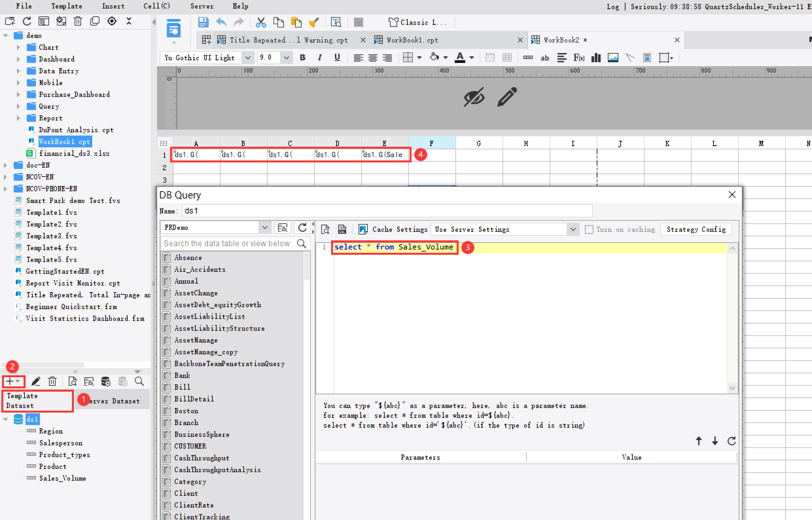The image size is (812, 520).
Task: Click the pencil edit dataset icon
Action: [36, 381]
